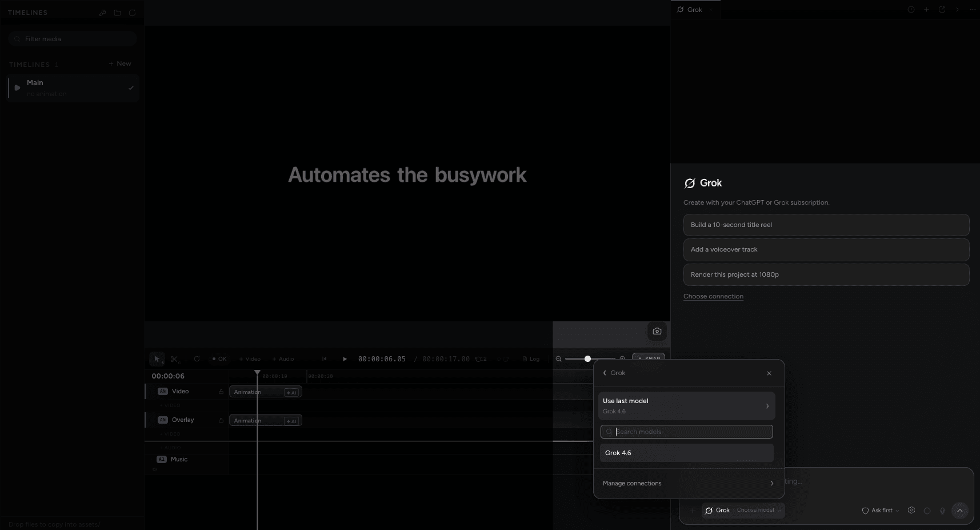Click the AN badge on Overlay track
The width and height of the screenshot is (980, 530).
pyautogui.click(x=163, y=420)
